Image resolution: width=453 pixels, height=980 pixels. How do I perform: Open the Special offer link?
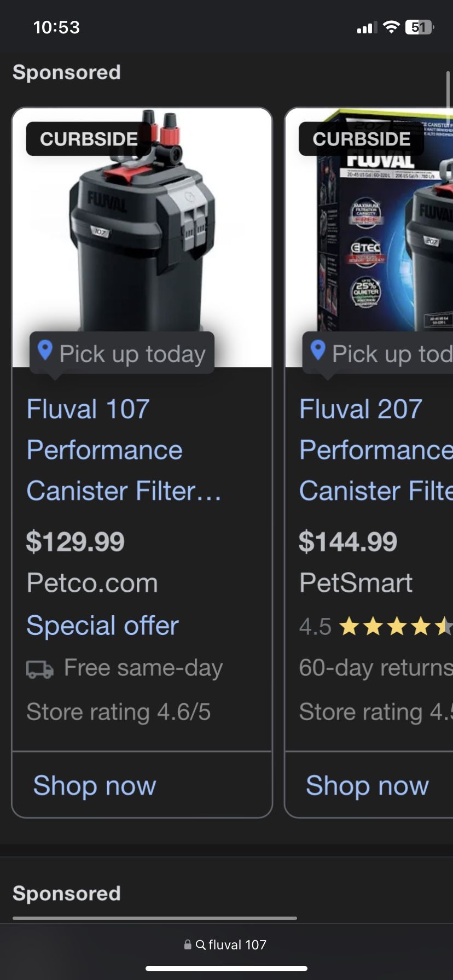[103, 625]
